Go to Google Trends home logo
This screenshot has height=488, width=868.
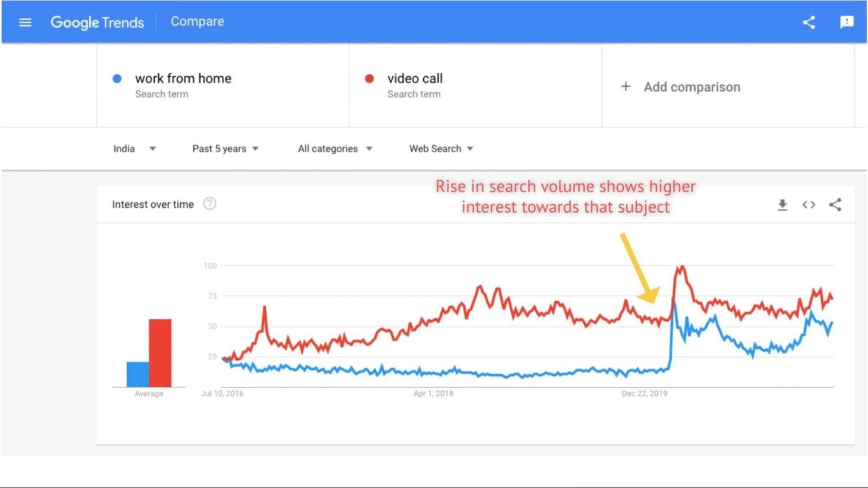[97, 23]
